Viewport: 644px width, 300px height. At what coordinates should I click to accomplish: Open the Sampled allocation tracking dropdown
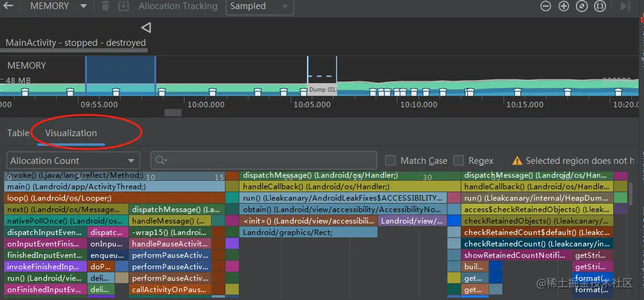[x=259, y=7]
